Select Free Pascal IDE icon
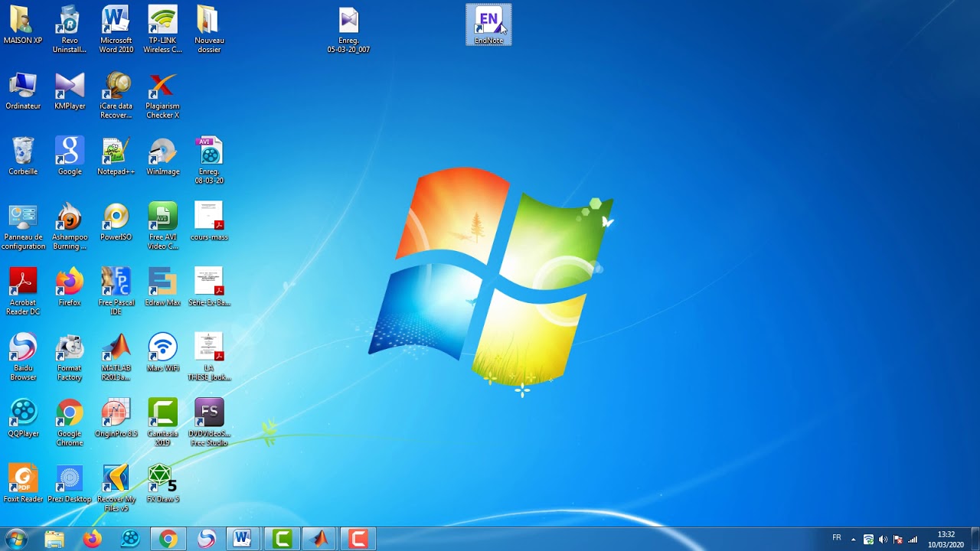 116,292
